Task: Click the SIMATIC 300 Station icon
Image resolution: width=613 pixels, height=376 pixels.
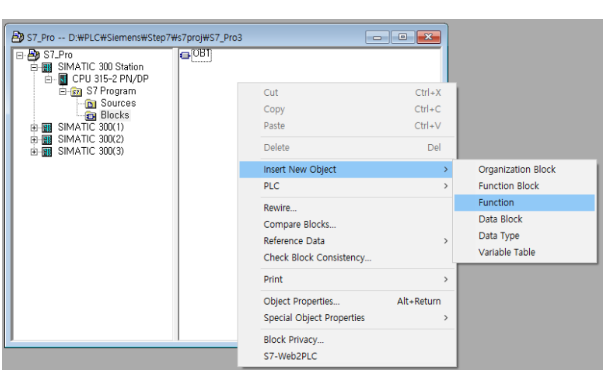Action: pyautogui.click(x=47, y=67)
